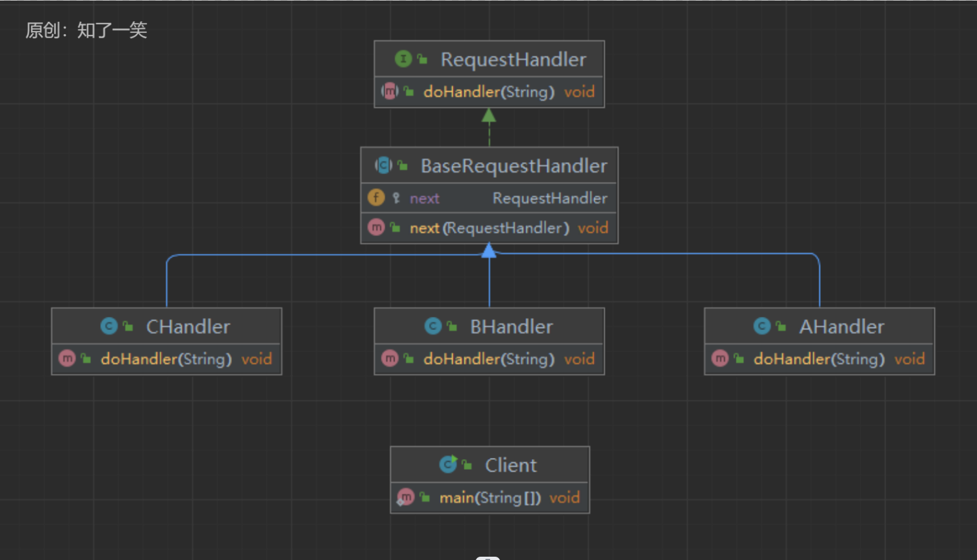Click the green public lock icon beside RequestHandler title
The width and height of the screenshot is (977, 560).
tap(422, 60)
